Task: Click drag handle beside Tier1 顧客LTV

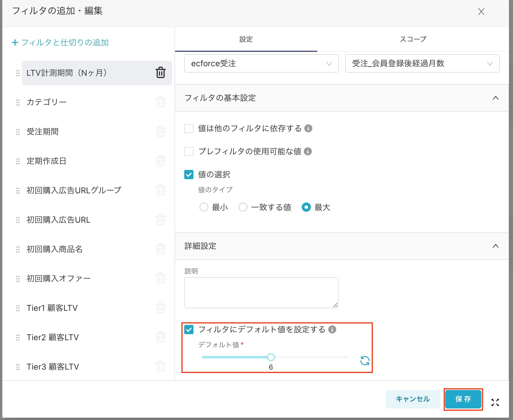Action: coord(18,308)
